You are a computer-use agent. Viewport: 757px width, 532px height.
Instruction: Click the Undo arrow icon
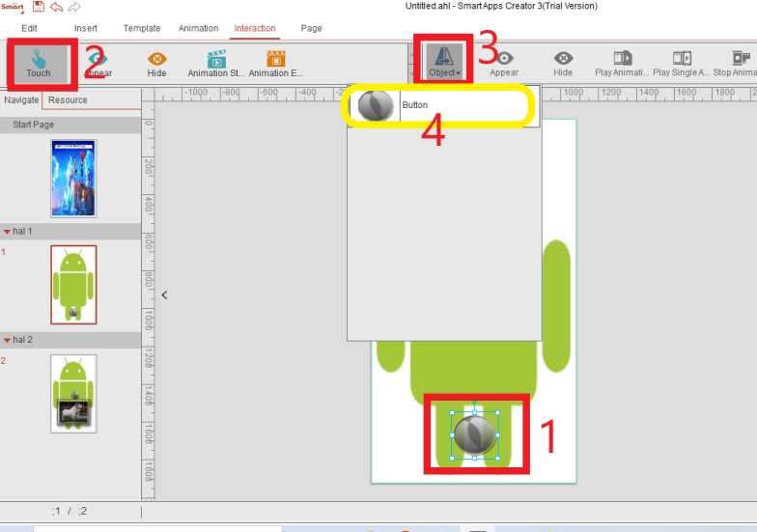(x=56, y=7)
